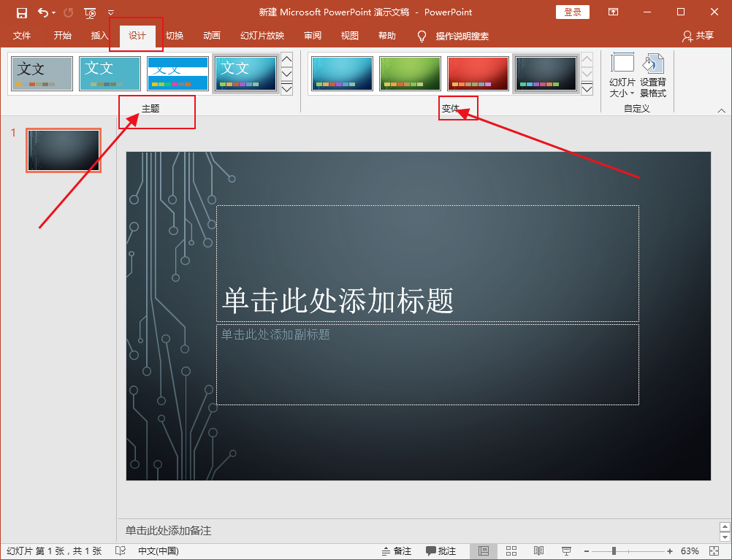
Task: Click the 登录 button
Action: click(572, 12)
